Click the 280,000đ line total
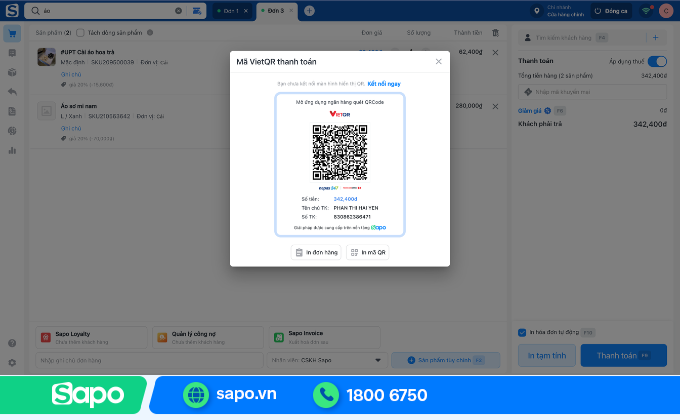This screenshot has width=680, height=420. pos(469,106)
